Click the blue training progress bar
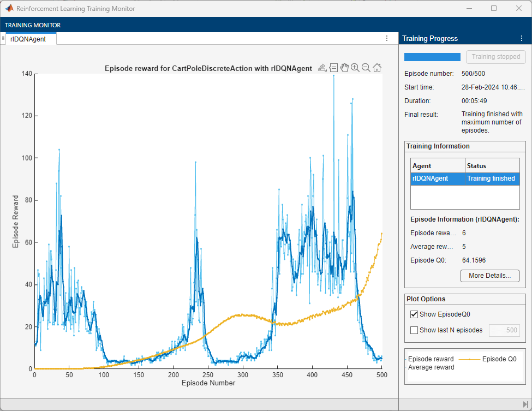The width and height of the screenshot is (532, 411). pyautogui.click(x=432, y=57)
